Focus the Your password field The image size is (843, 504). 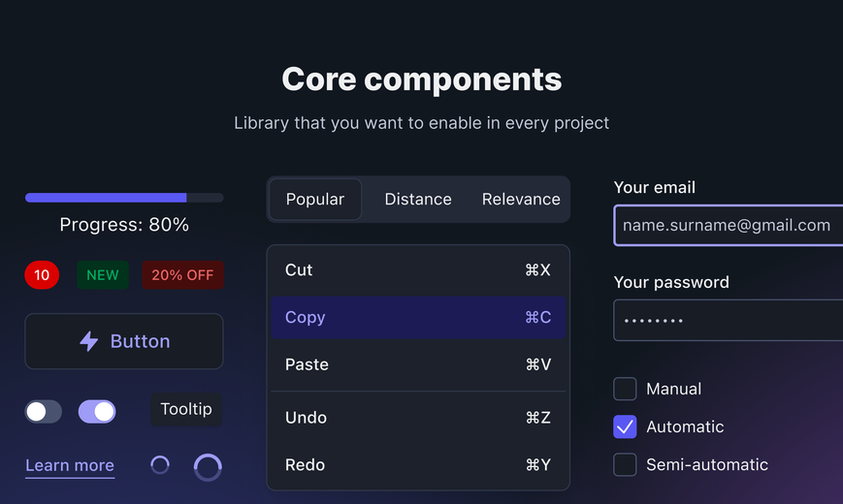[x=728, y=320]
